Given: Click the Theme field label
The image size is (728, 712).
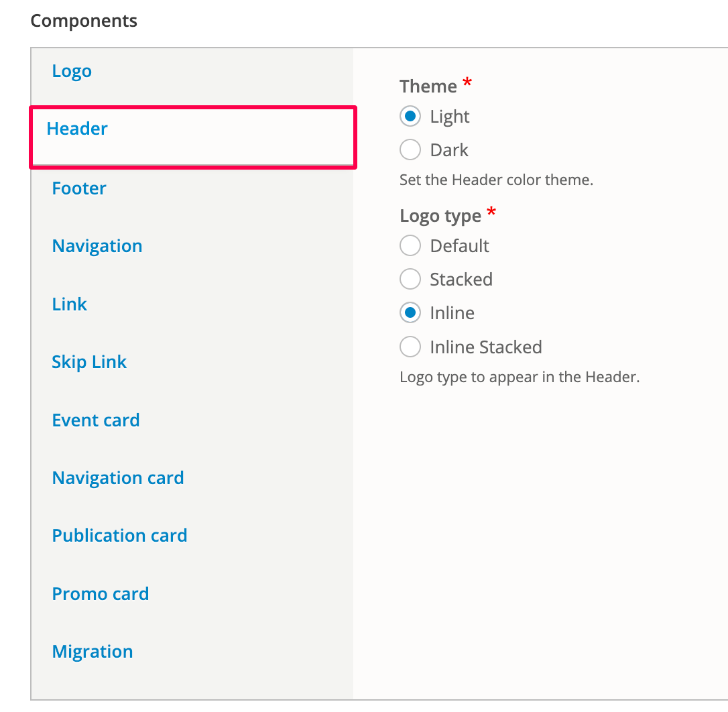Looking at the screenshot, I should pyautogui.click(x=428, y=86).
